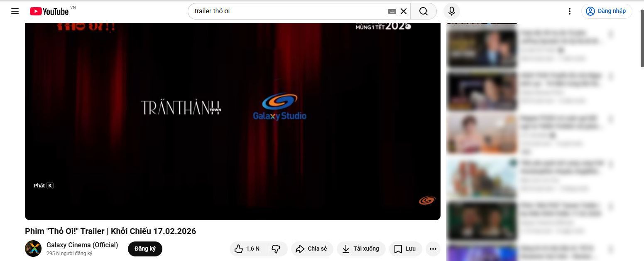This screenshot has width=644, height=261.
Task: Click the thumbs up icon to like
Action: [238, 249]
